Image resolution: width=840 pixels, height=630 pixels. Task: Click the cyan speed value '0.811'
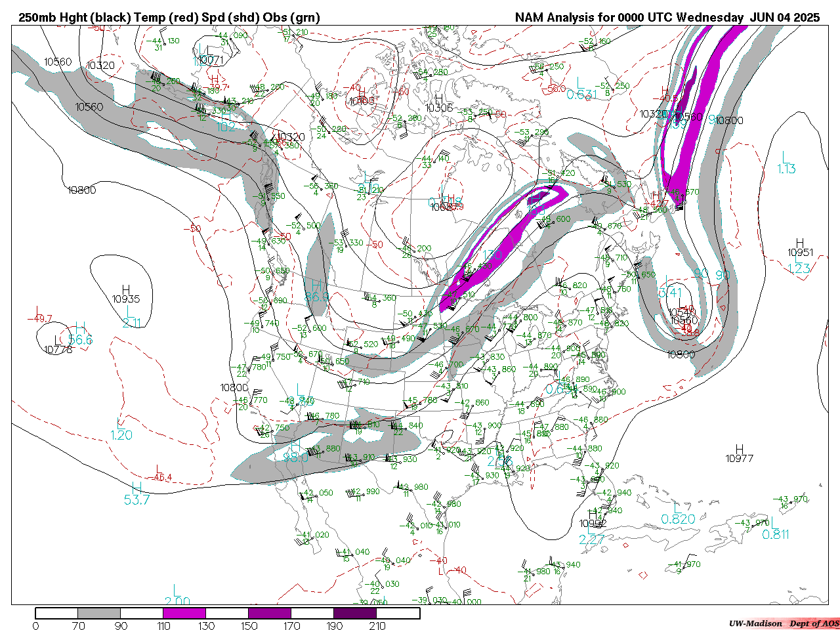[776, 535]
